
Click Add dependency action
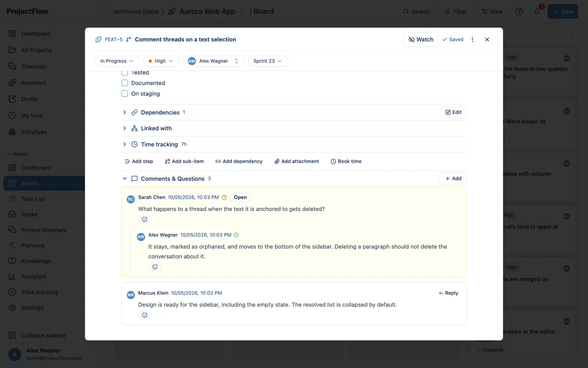[239, 162]
